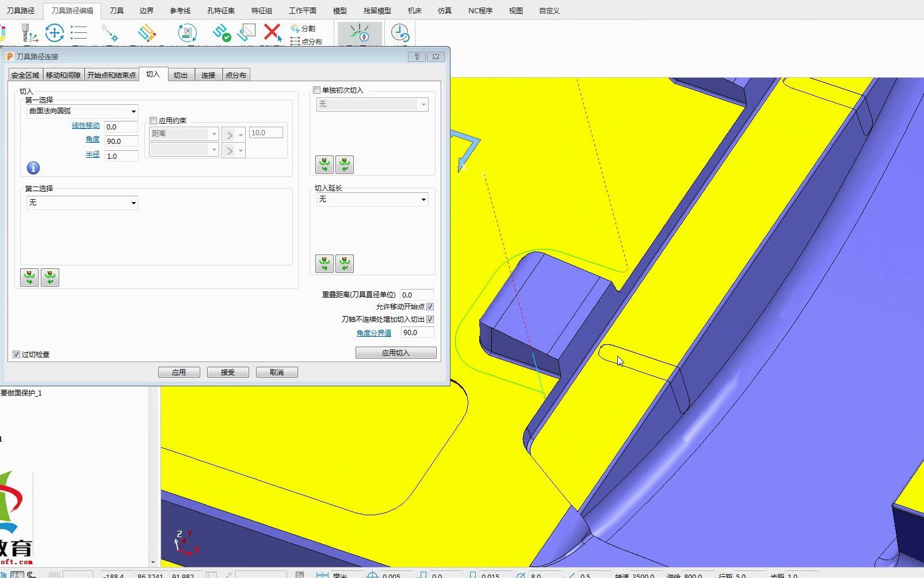
Task: Uncheck the 过切检查 checkbox
Action: (x=17, y=355)
